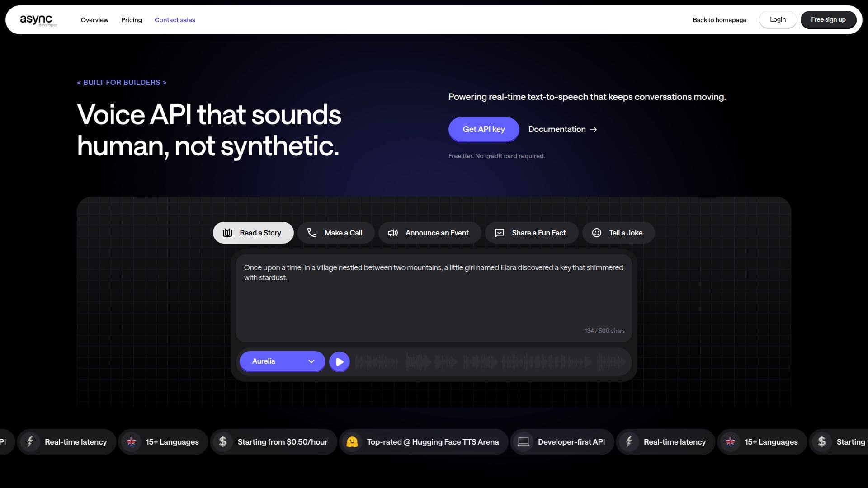Go to the Pricing page
The image size is (868, 488).
[x=132, y=20]
